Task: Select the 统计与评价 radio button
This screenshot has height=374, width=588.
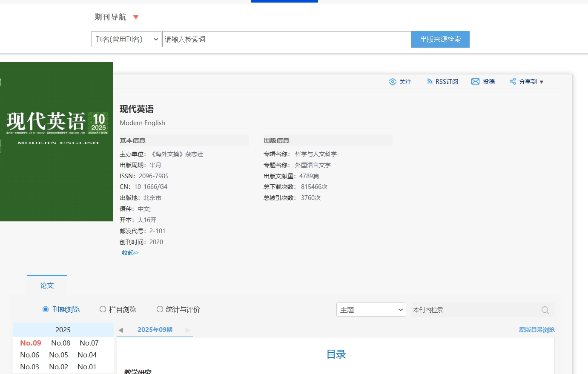Action: [x=160, y=309]
